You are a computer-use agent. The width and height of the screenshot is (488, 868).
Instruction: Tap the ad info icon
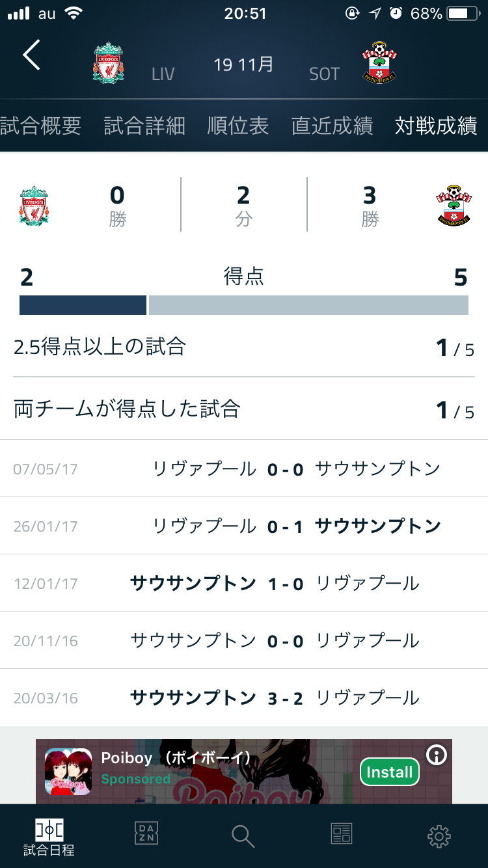click(437, 755)
